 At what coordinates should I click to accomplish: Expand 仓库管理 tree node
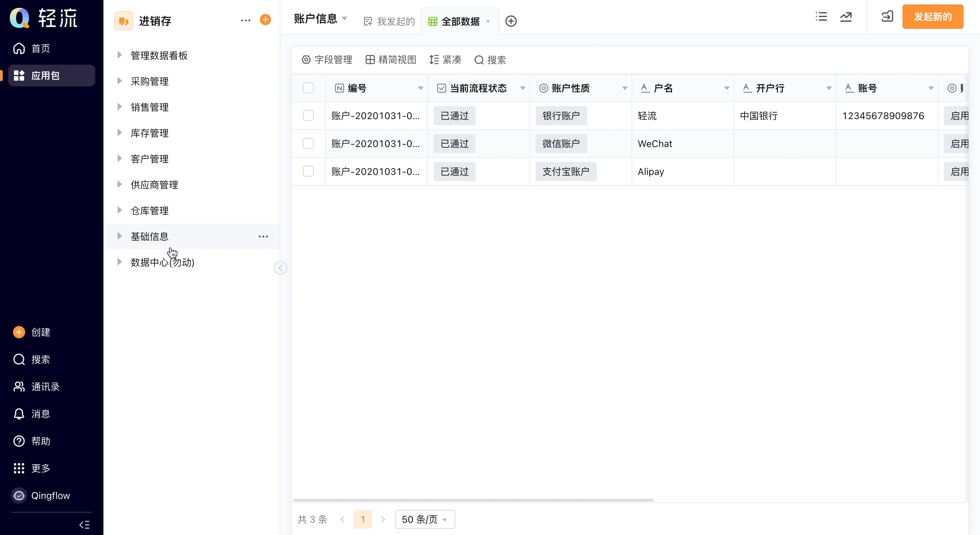point(119,210)
